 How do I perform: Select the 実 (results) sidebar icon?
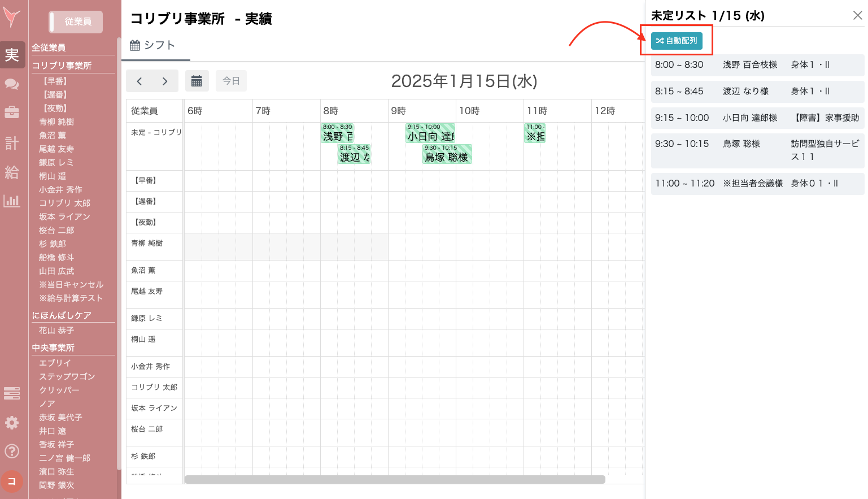[12, 54]
